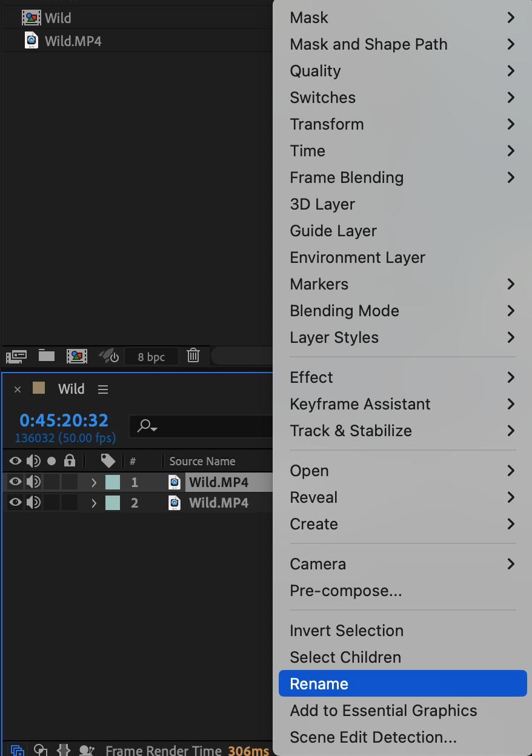
Task: Click the current timecode 0:45:20:32
Action: tap(64, 420)
